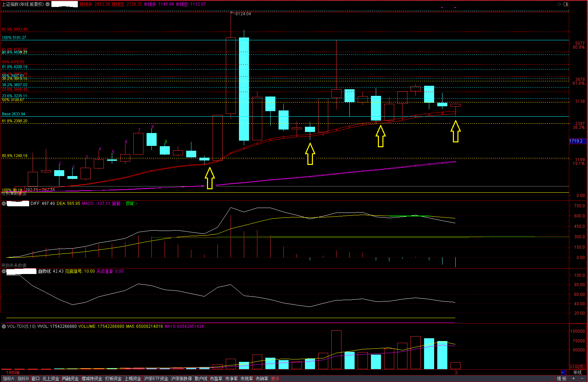
Task: Select the 增减持资金 indicator tab
Action: pyautogui.click(x=92, y=379)
